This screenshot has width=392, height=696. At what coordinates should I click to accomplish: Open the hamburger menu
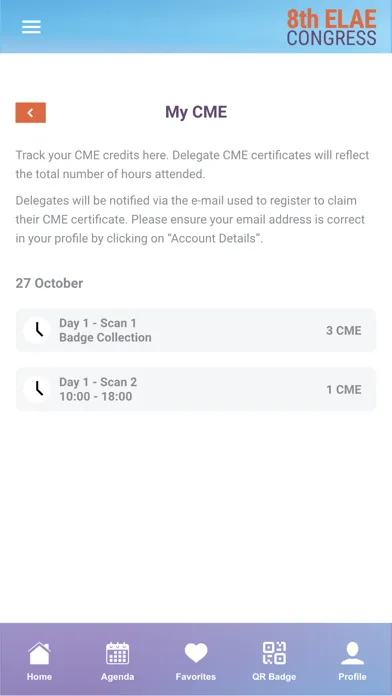(x=31, y=27)
